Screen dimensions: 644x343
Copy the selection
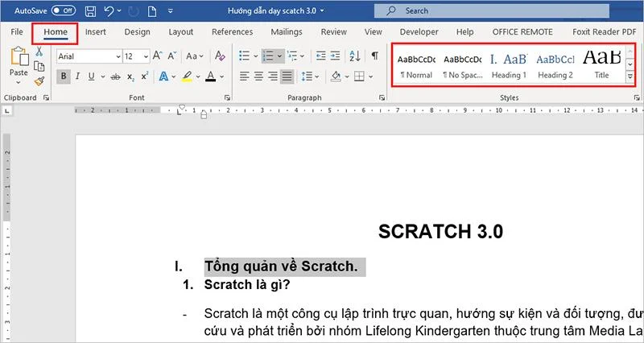tap(39, 66)
